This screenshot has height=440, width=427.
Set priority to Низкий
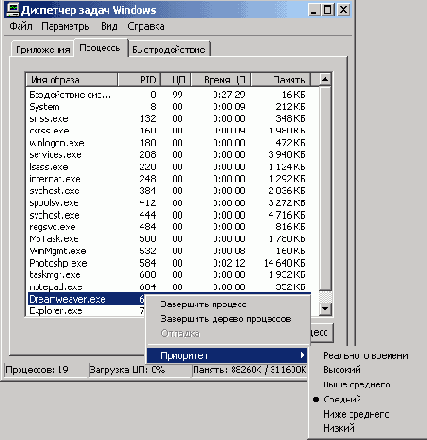click(339, 428)
